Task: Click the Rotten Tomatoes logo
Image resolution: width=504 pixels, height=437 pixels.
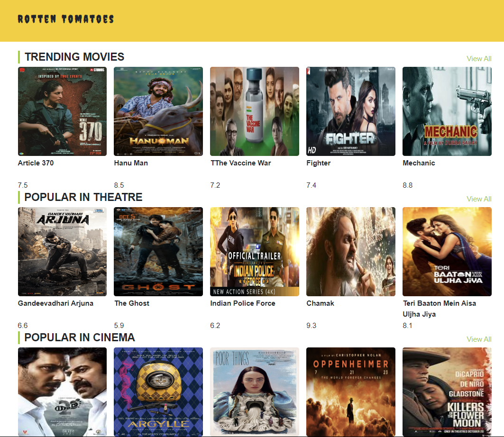Action: tap(66, 19)
